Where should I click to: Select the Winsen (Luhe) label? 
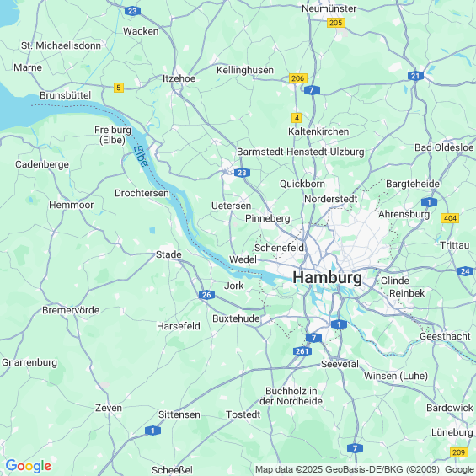[396, 376]
